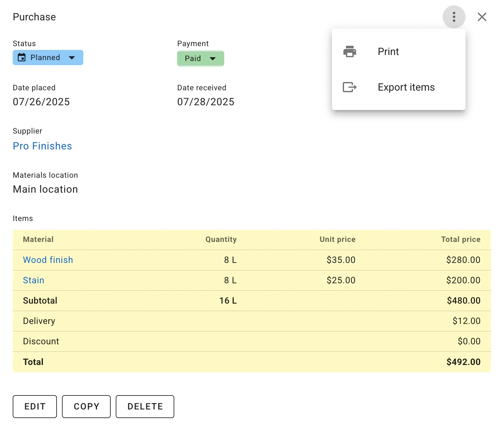Click the Material column header

[38, 239]
